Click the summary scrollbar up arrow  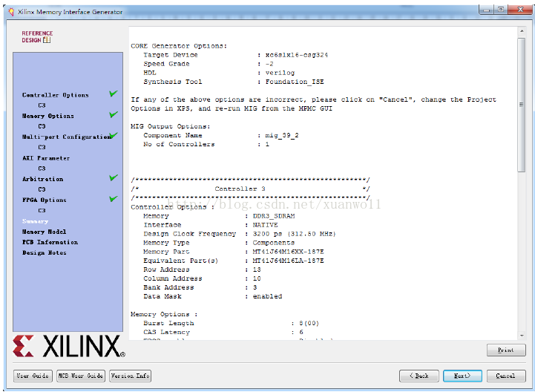pyautogui.click(x=522, y=31)
